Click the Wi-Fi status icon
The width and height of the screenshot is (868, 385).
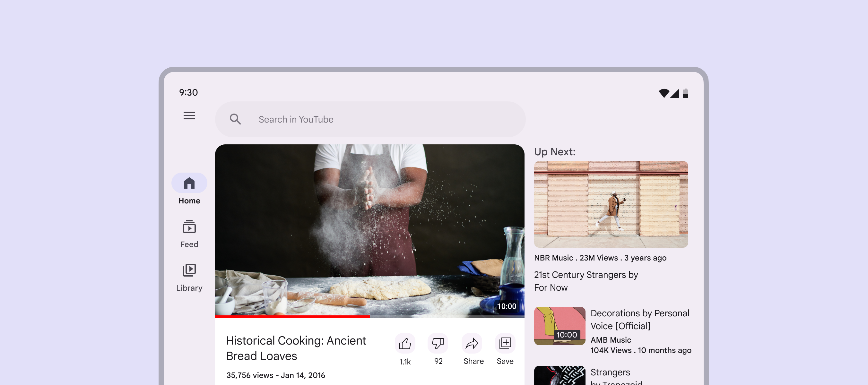click(x=664, y=93)
